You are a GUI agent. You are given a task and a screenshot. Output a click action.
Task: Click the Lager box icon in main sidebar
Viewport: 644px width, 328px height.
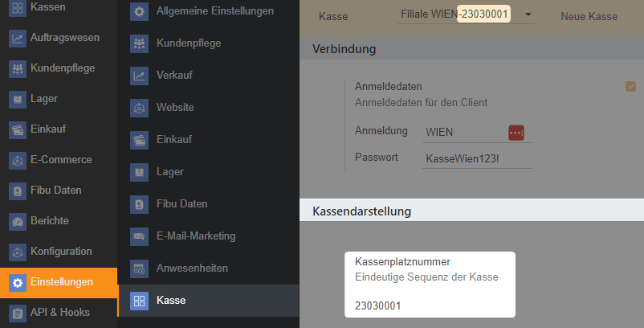pyautogui.click(x=18, y=99)
